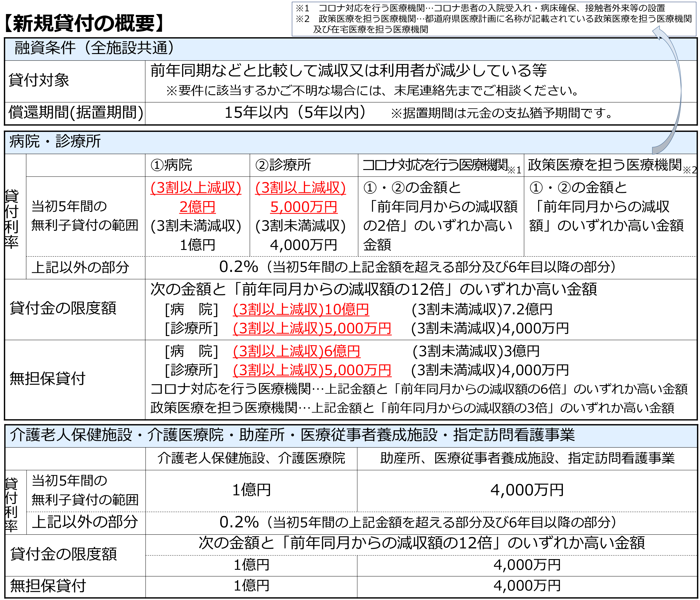Click the 無担保貸付 label in 病院・診療所 table
This screenshot has height=600, width=700.
pos(47,378)
